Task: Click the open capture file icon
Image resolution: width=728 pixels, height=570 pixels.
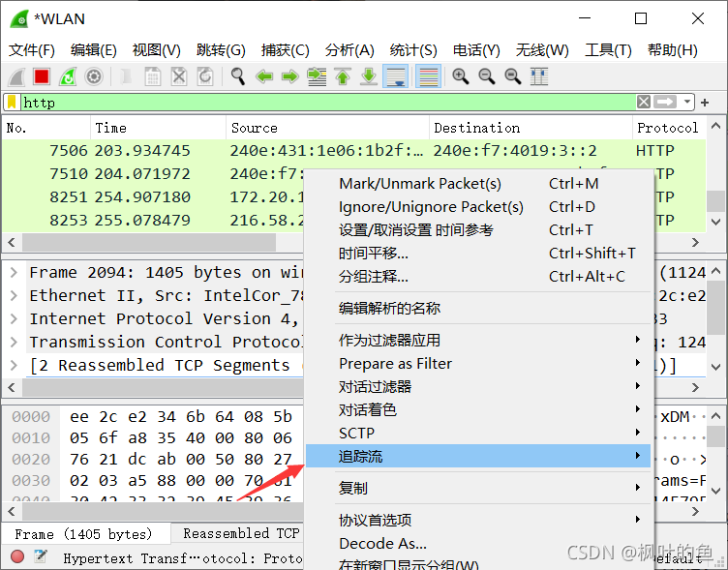Action: click(126, 76)
